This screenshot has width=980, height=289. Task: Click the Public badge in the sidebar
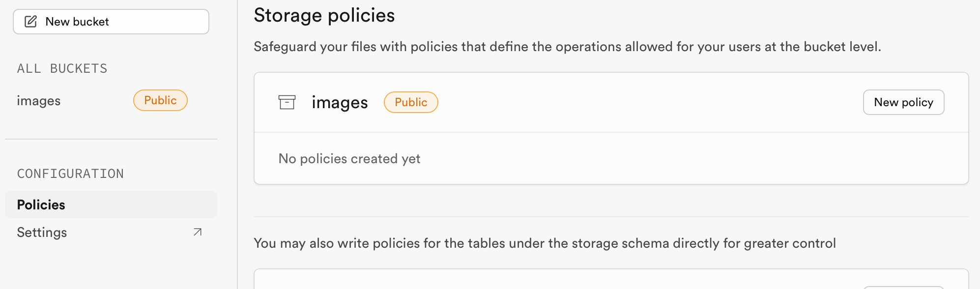(x=160, y=100)
